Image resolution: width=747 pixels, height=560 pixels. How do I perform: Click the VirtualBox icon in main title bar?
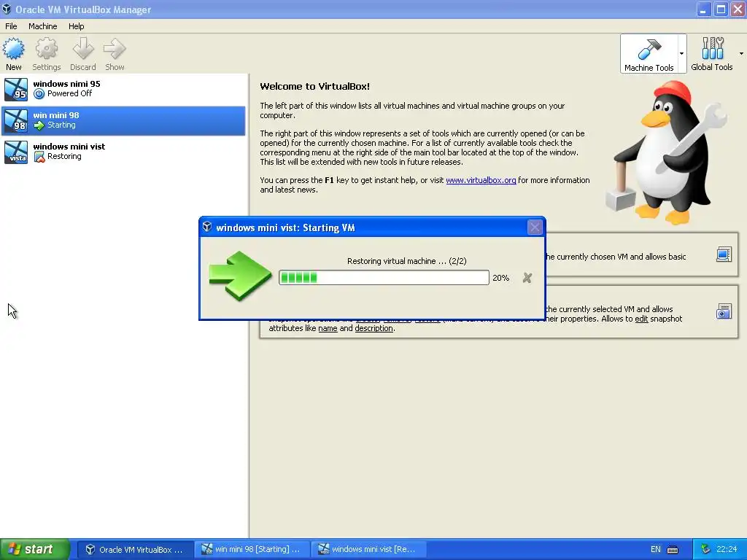click(7, 9)
